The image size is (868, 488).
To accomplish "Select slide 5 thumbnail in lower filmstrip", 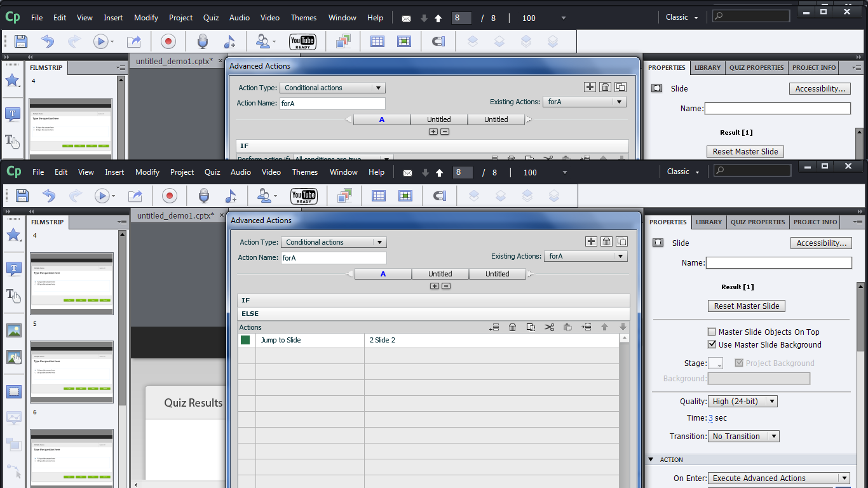I will tap(72, 372).
